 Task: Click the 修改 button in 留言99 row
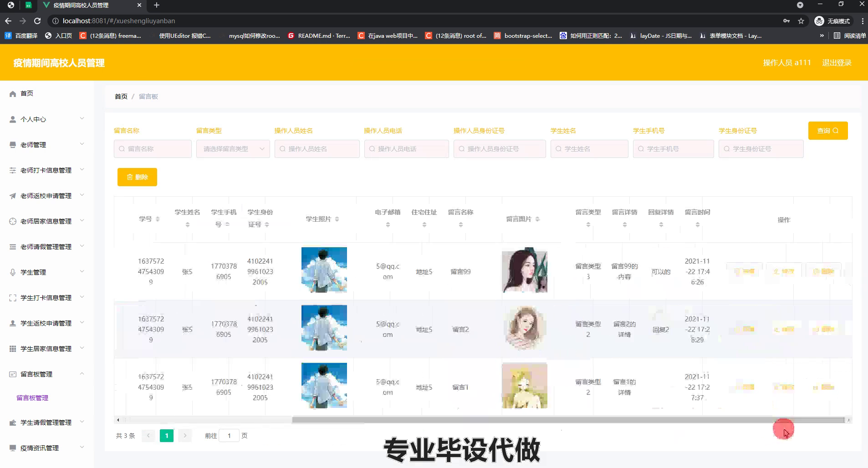tap(784, 271)
